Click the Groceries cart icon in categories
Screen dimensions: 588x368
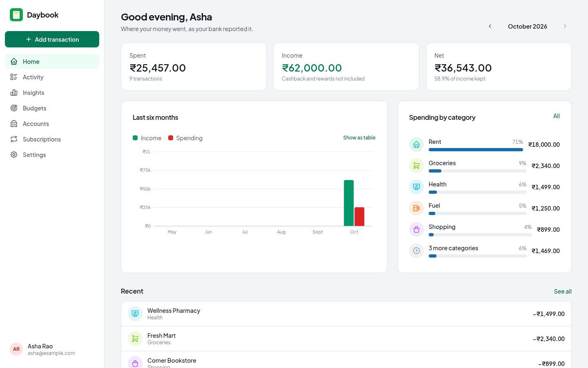(x=416, y=166)
